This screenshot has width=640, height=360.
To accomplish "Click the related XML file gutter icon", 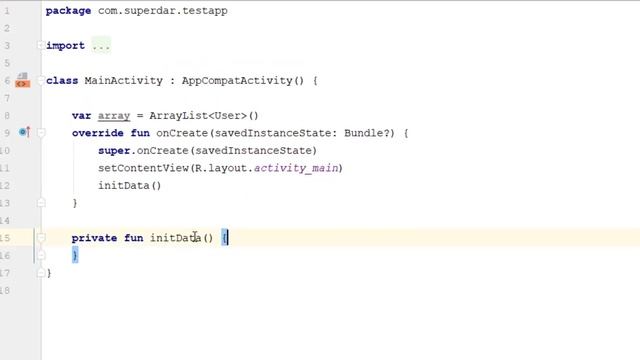I will [23, 80].
